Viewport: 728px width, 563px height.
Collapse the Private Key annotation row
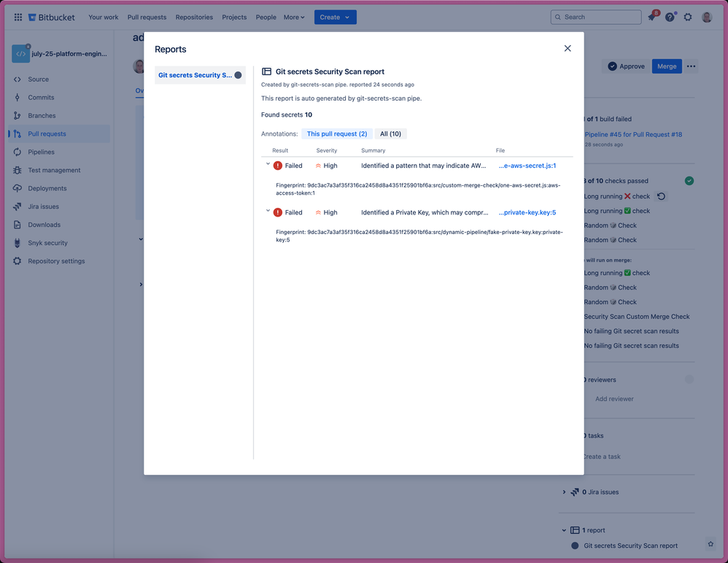tap(268, 211)
